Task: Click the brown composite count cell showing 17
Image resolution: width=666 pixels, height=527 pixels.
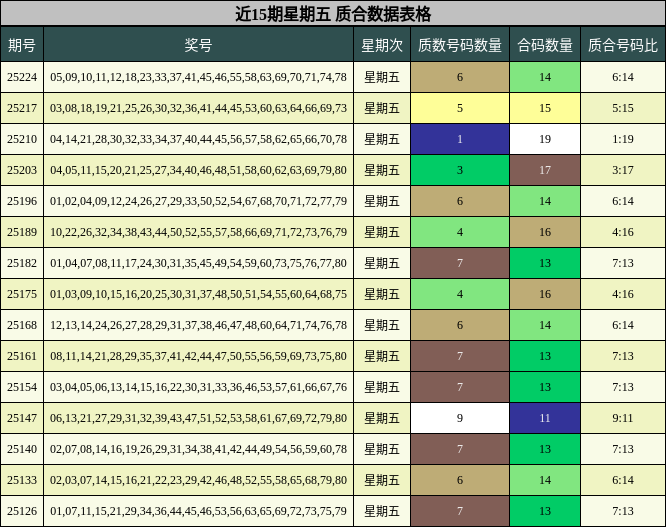Action: 545,170
